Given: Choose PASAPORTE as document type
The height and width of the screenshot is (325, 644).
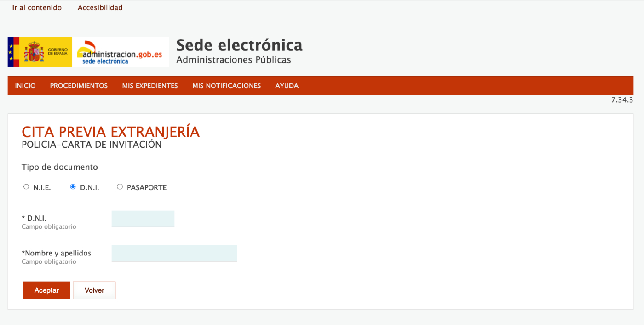Looking at the screenshot, I should pos(120,186).
